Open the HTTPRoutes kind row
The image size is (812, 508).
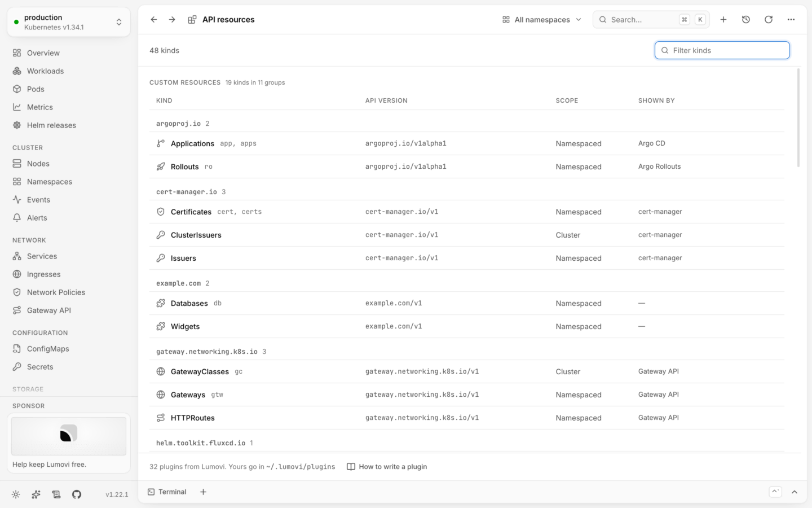coord(467,418)
